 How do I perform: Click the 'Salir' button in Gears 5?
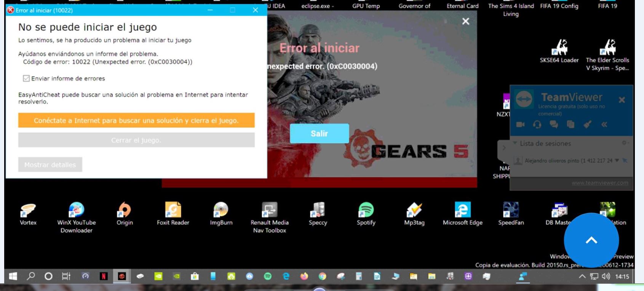point(319,134)
